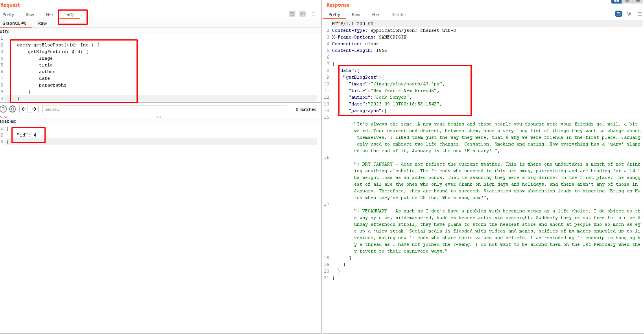Click the X-Frame-Options response header

[369, 37]
